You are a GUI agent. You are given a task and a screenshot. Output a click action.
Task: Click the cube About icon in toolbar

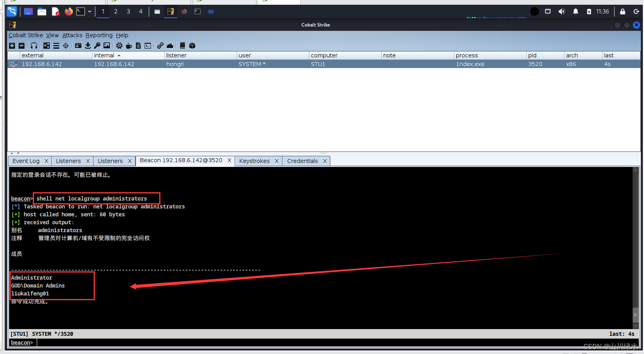pyautogui.click(x=192, y=46)
